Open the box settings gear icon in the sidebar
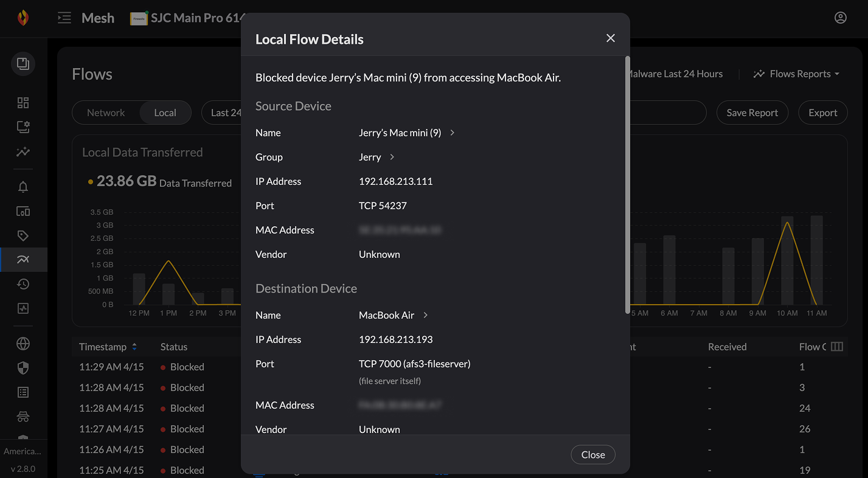This screenshot has height=478, width=868. [23, 127]
